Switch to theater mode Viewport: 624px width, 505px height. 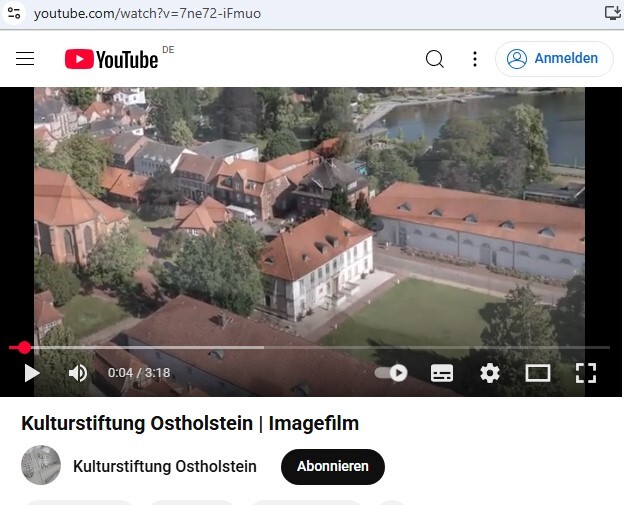click(538, 373)
